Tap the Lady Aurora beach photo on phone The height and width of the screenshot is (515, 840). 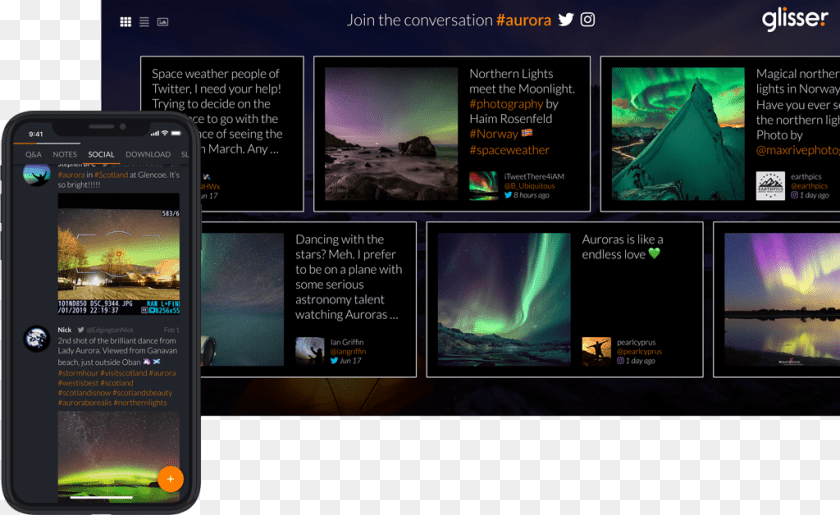[118, 457]
